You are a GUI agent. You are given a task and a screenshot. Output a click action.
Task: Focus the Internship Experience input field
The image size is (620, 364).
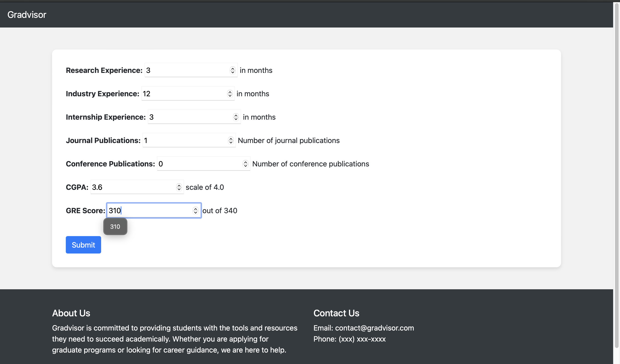[194, 117]
